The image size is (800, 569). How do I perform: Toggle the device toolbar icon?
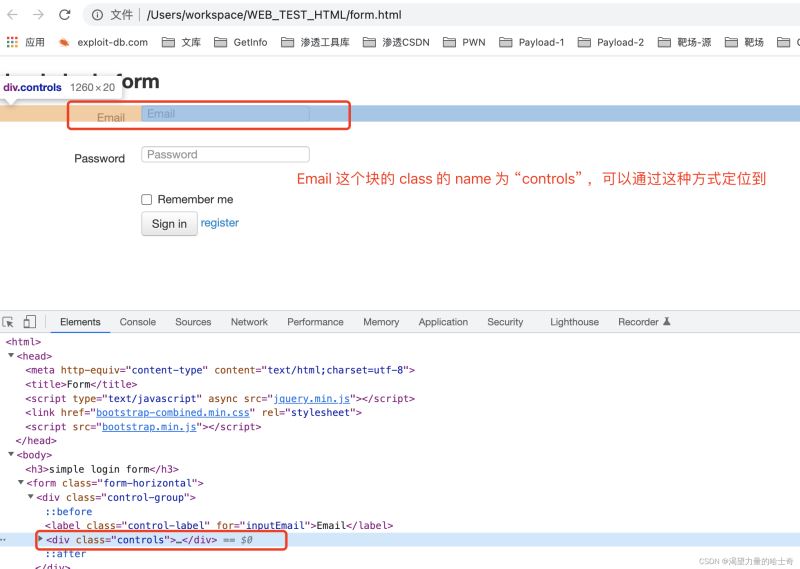tap(29, 322)
